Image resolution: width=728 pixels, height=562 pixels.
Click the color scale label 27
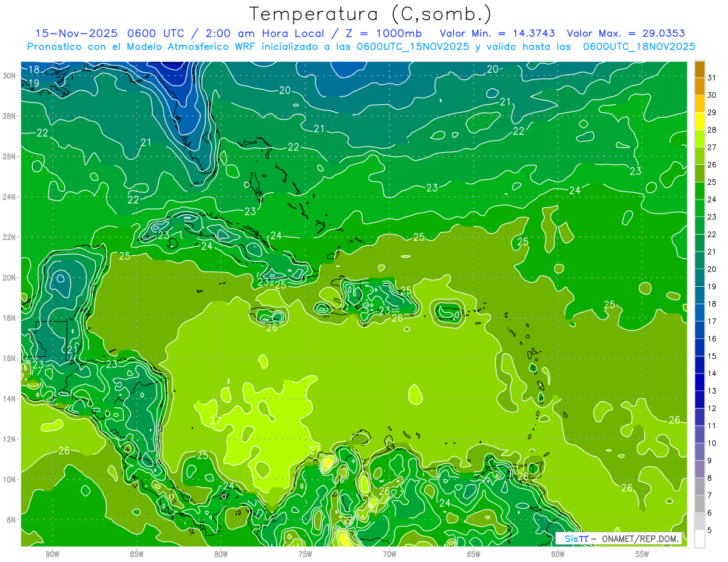click(712, 147)
